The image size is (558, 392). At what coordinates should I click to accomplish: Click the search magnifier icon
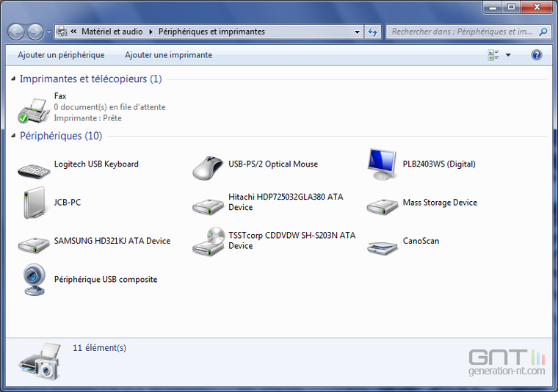tap(543, 32)
